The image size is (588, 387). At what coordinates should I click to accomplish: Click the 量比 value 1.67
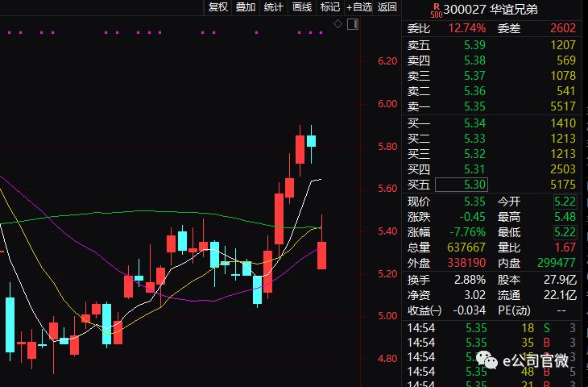click(x=565, y=248)
